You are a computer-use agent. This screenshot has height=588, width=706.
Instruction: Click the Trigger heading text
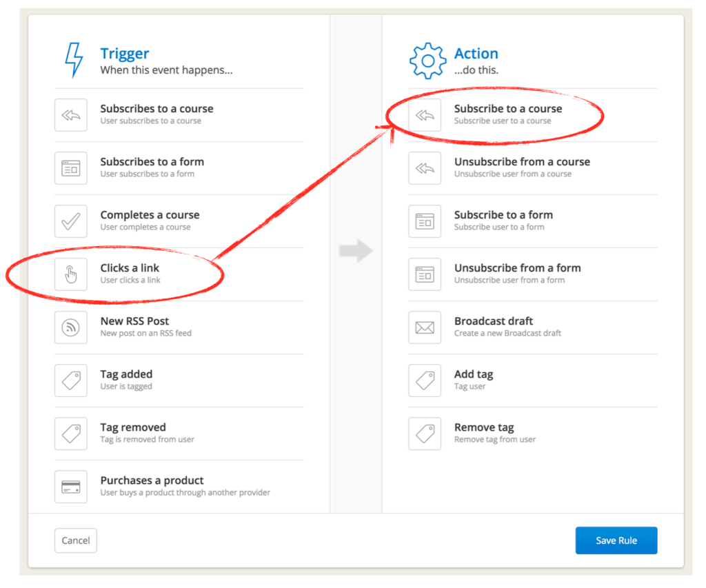coord(125,54)
